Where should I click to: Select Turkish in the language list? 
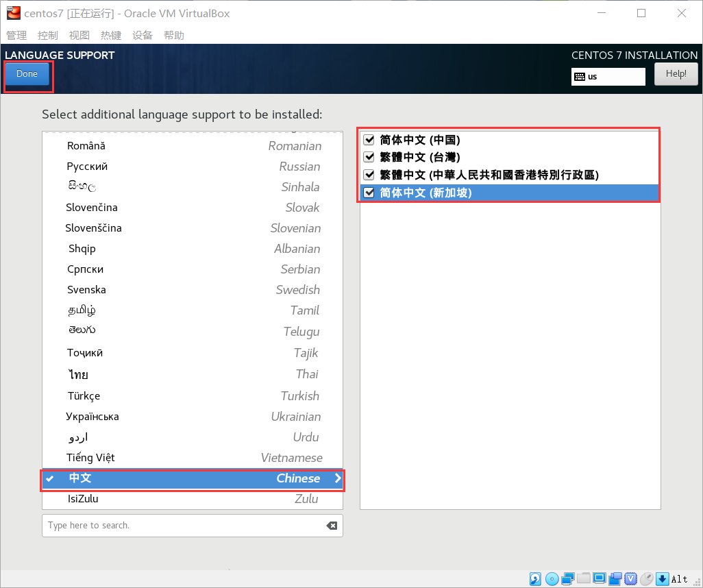pos(193,396)
